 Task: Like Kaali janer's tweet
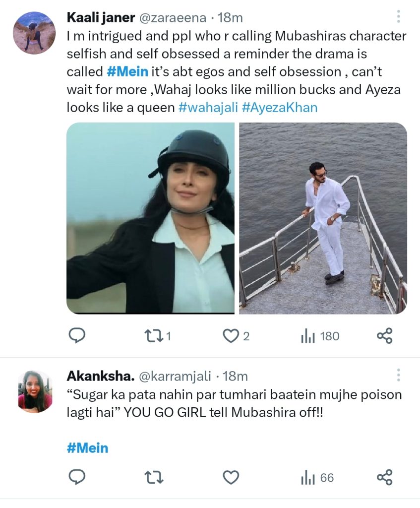point(231,336)
